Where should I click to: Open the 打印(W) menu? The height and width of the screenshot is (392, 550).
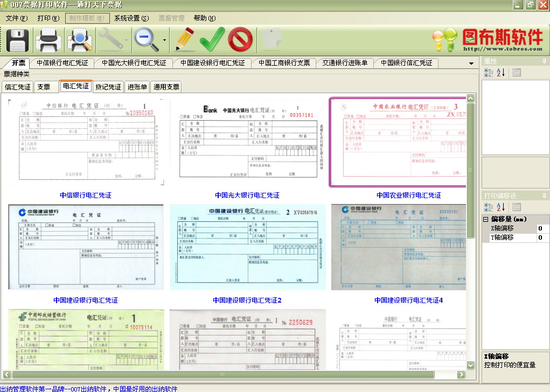(x=48, y=18)
